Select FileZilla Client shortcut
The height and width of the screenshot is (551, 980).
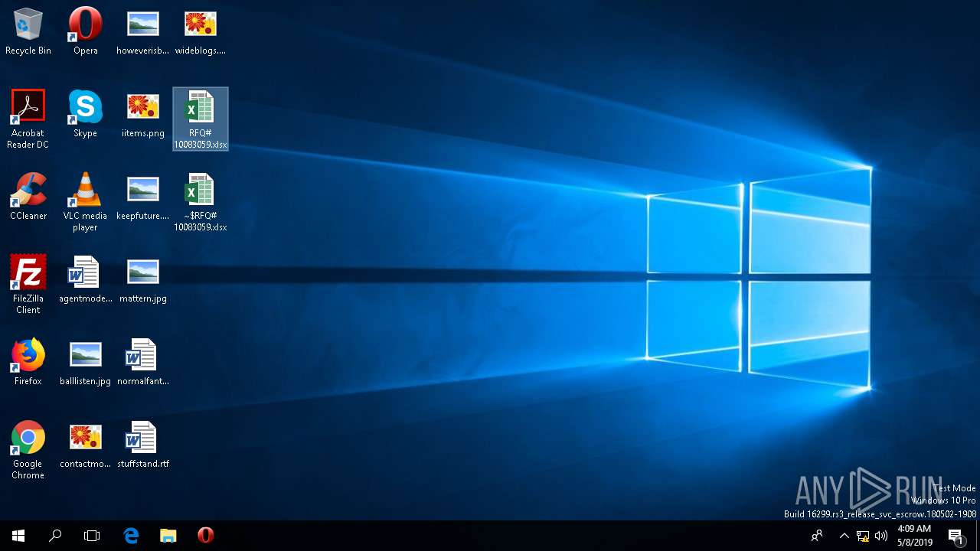(x=28, y=285)
